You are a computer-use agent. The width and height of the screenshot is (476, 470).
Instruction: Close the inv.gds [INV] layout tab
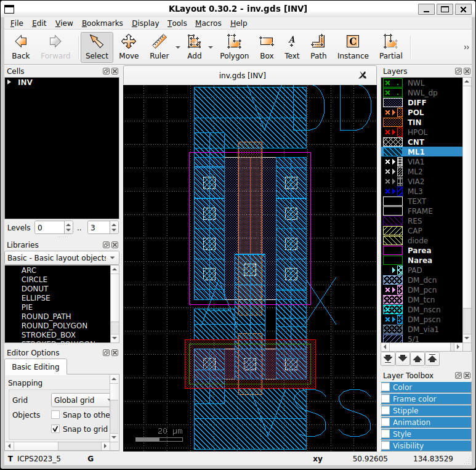click(x=363, y=75)
